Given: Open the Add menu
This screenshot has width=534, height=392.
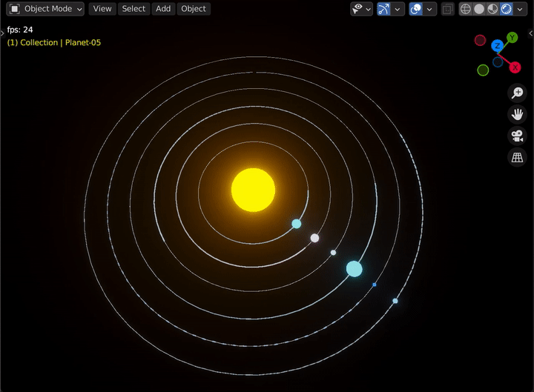Looking at the screenshot, I should click(x=163, y=9).
